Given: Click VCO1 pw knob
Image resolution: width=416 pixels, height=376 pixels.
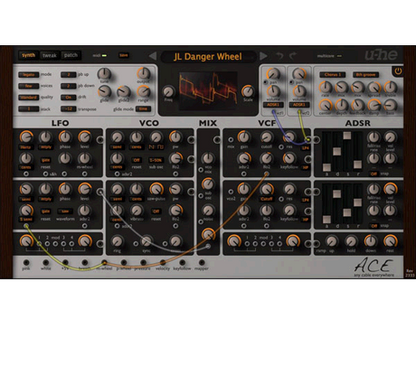Looking at the screenshot, I should coord(175,137).
